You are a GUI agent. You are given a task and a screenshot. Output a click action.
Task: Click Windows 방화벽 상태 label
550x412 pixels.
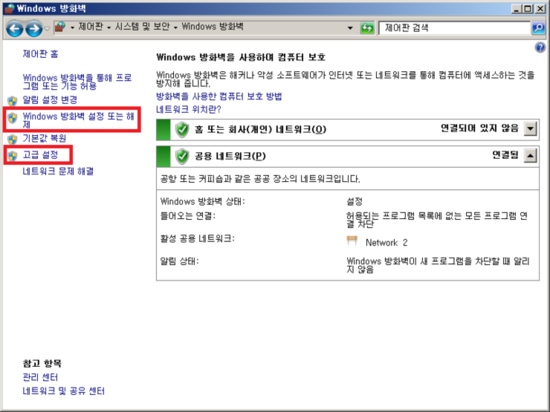202,202
